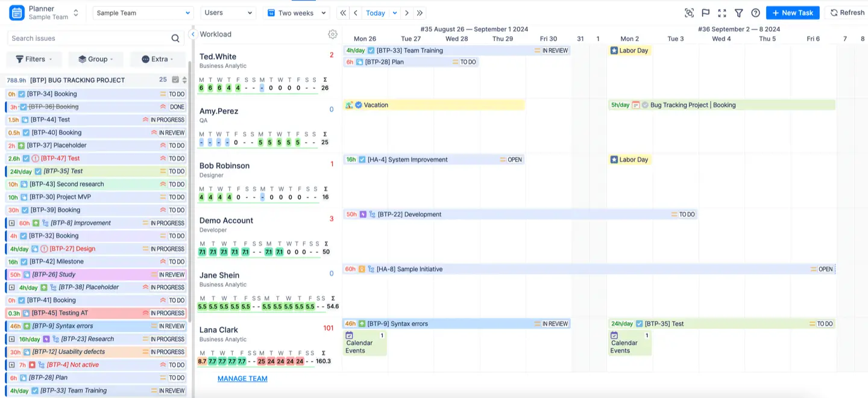Click the search magnifier in Search issues
The width and height of the screenshot is (868, 398).
point(175,39)
